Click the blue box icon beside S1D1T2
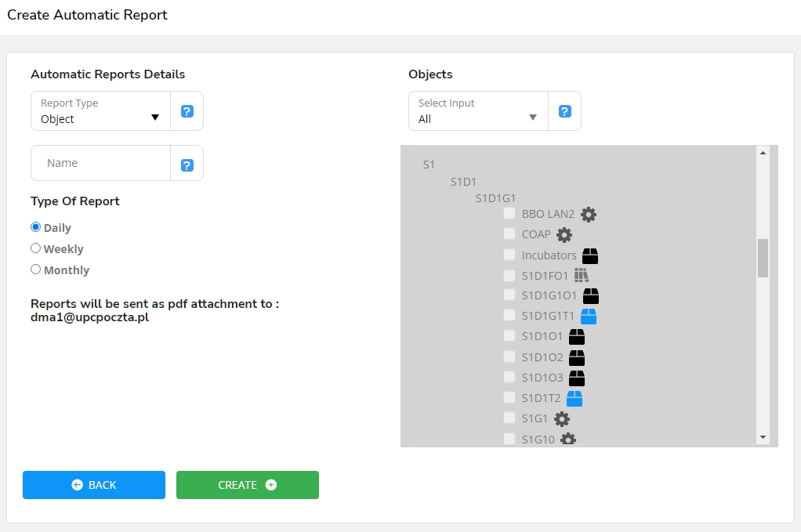 click(574, 398)
